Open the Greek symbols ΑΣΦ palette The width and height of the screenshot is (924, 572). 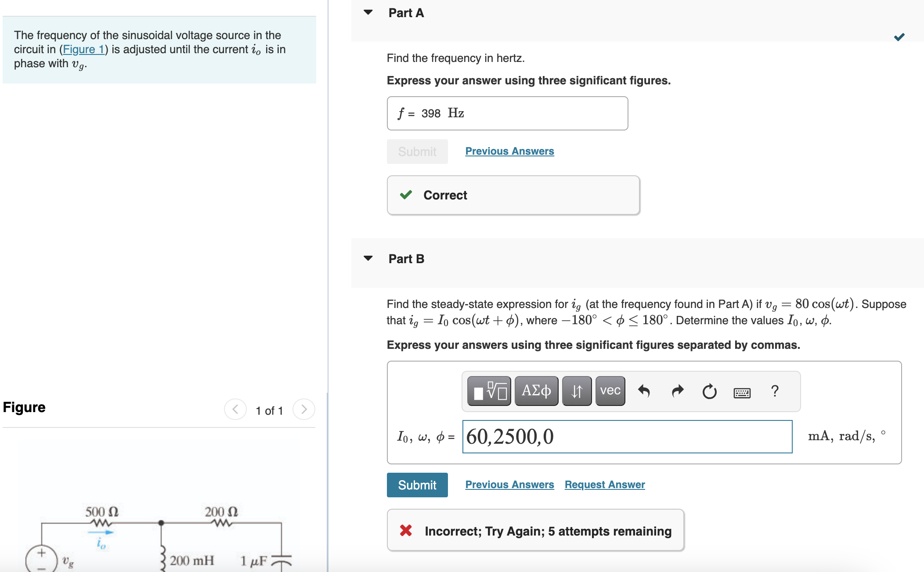(x=536, y=391)
